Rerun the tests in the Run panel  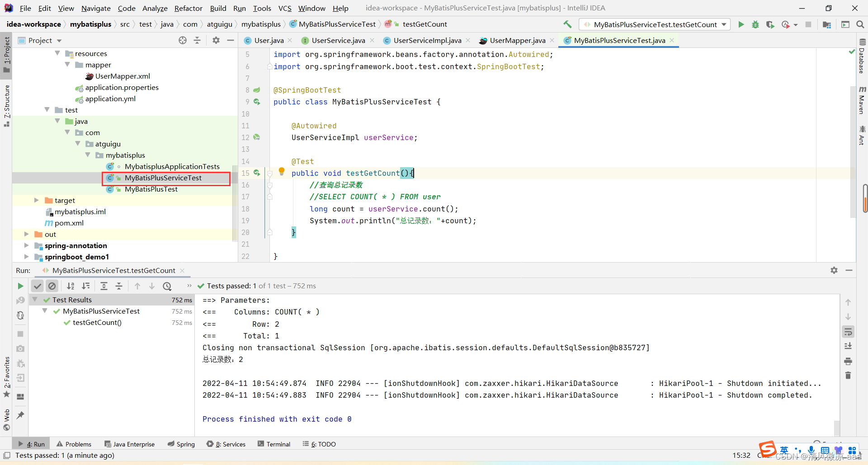click(20, 286)
